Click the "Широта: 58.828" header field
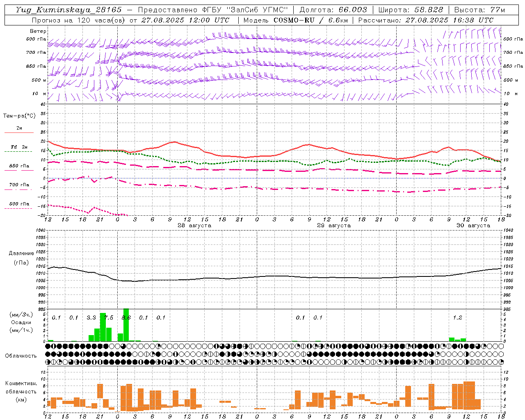The image size is (525, 420). pyautogui.click(x=411, y=10)
